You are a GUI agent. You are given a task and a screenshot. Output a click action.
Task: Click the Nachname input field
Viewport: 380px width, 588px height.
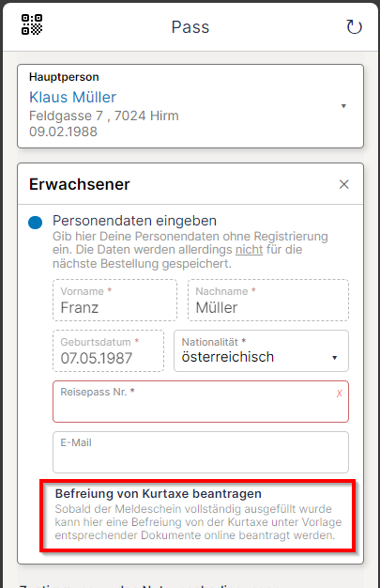coord(268,300)
